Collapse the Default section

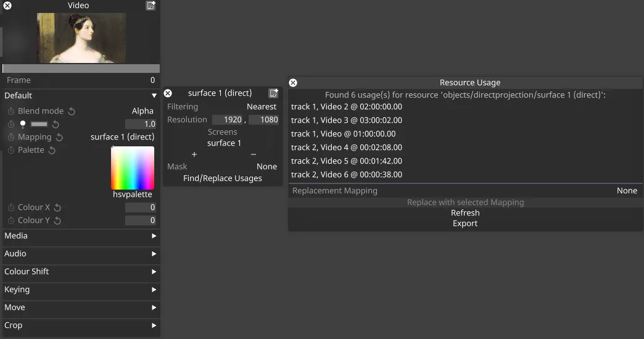[154, 96]
